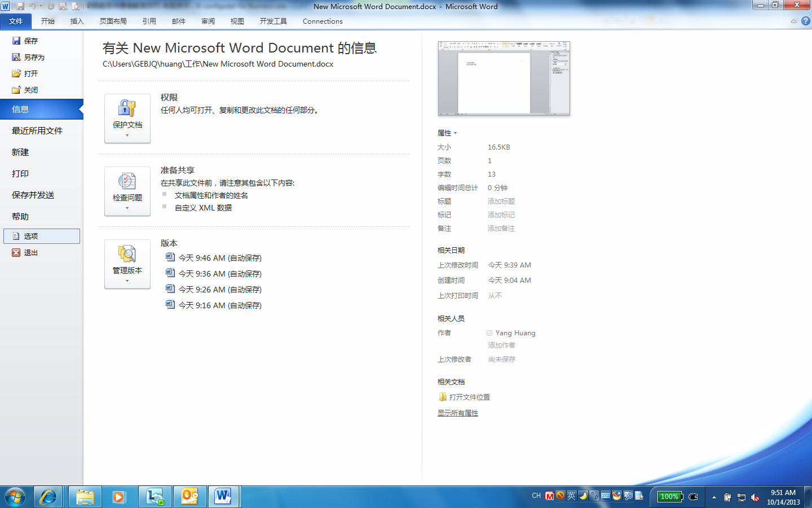Screen dimensions: 812x508
Task: Click the Print Preview icon in the title bar
Action: pyautogui.click(x=76, y=6)
